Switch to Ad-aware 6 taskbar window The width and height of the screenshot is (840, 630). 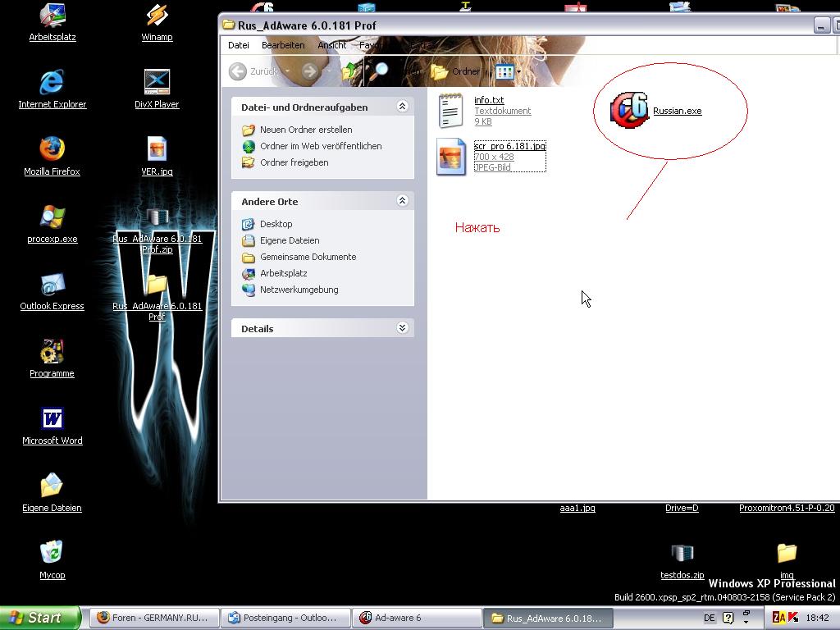click(417, 618)
